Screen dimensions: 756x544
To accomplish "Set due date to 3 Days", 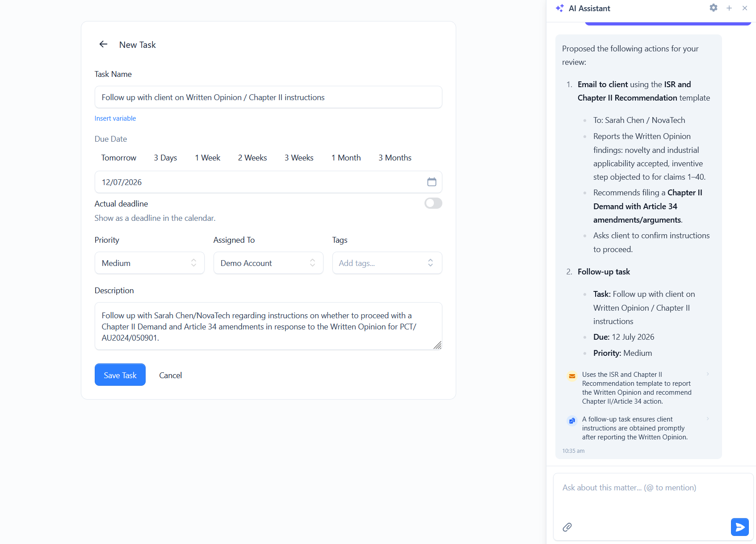I will click(165, 158).
